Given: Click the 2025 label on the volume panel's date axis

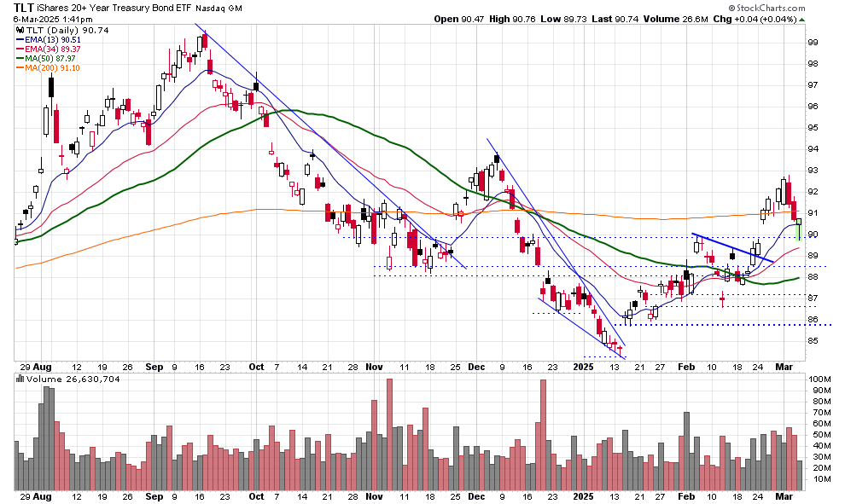Looking at the screenshot, I should click(x=583, y=497).
